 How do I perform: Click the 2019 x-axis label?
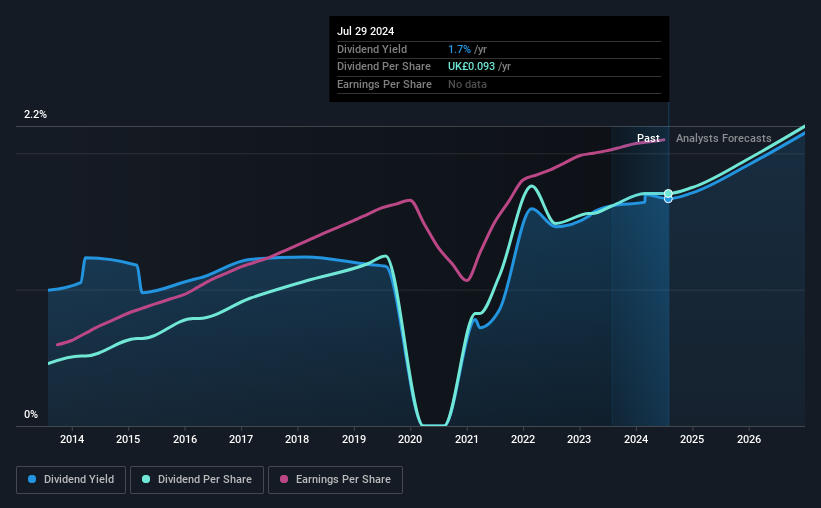(x=354, y=439)
